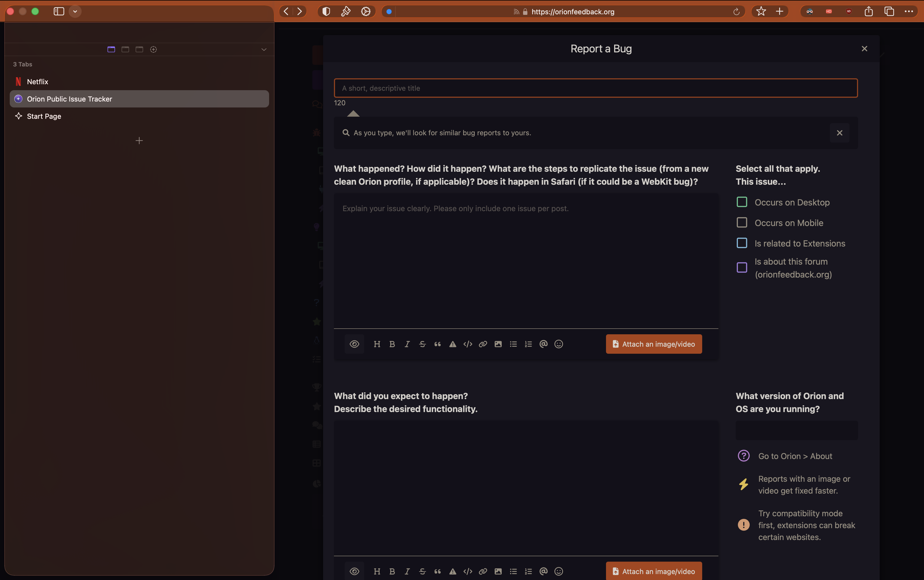Expand the sidebar toggle dropdown arrow
924x580 pixels.
(x=75, y=12)
